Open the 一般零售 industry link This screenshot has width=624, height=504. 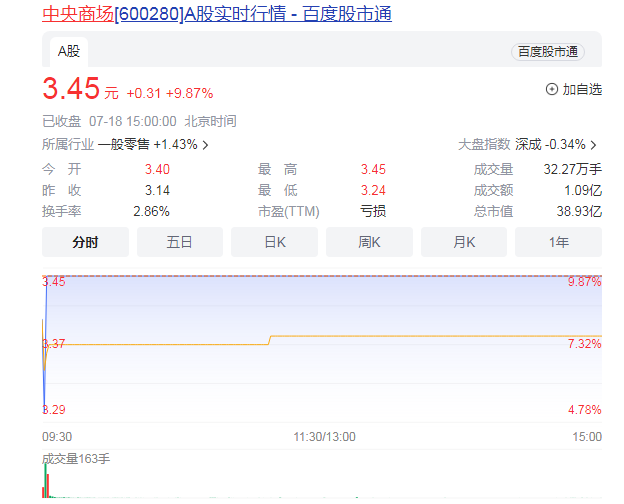[x=123, y=144]
